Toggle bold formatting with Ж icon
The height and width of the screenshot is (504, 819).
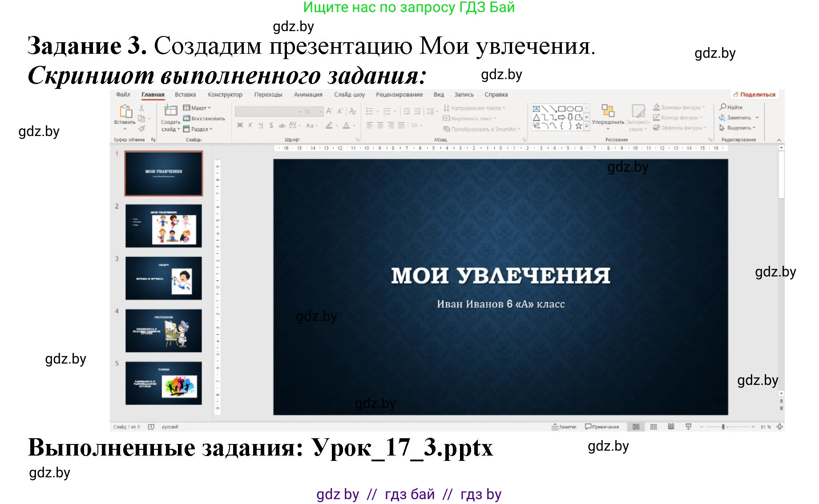coord(240,125)
